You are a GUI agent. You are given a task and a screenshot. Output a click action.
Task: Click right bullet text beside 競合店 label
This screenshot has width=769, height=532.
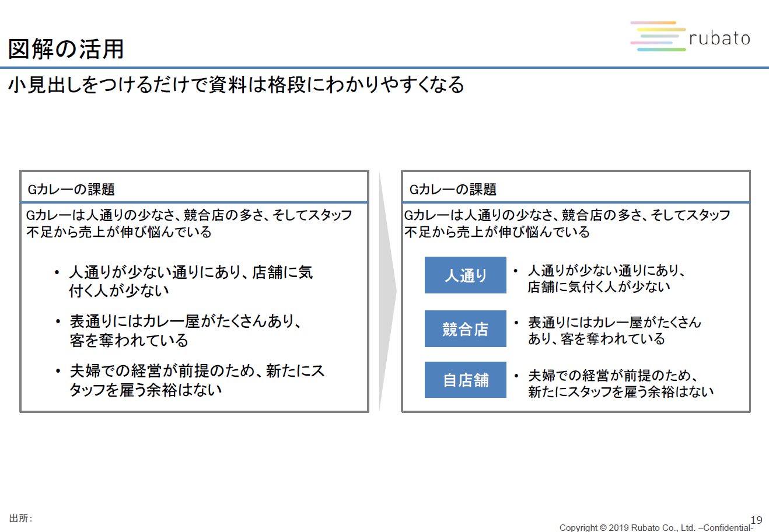[x=614, y=330]
